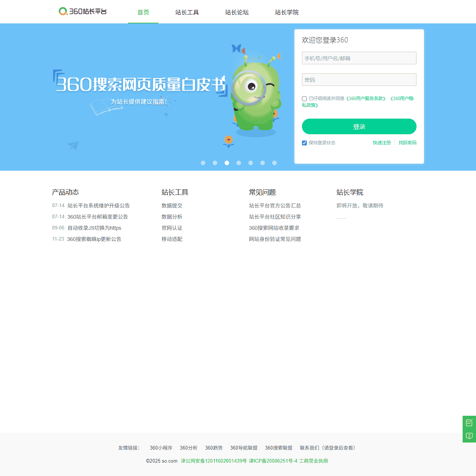This screenshot has width=476, height=476.
Task: Click the 360站长平台 logo
Action: coord(83,12)
